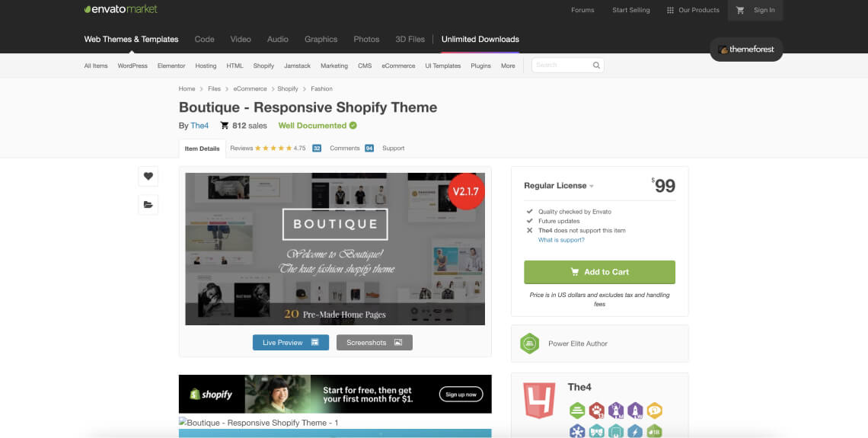This screenshot has height=438, width=868.
Task: Click the Add to Cart button
Action: click(599, 272)
